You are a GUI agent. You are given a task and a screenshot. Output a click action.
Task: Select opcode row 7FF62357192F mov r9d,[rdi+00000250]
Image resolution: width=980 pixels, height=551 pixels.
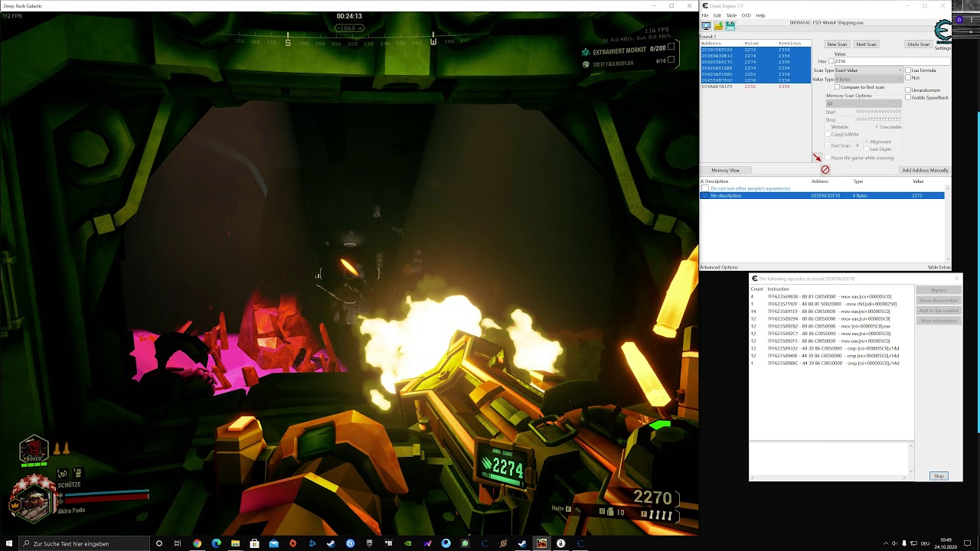pos(831,304)
